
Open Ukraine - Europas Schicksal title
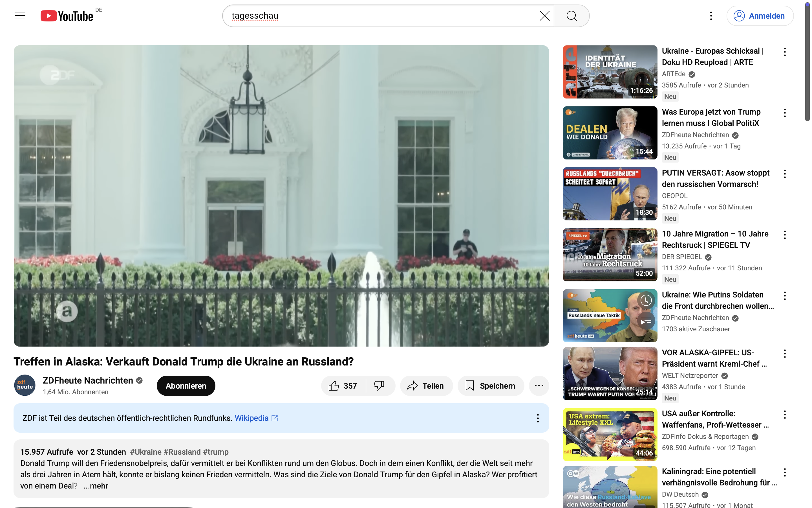pyautogui.click(x=713, y=56)
